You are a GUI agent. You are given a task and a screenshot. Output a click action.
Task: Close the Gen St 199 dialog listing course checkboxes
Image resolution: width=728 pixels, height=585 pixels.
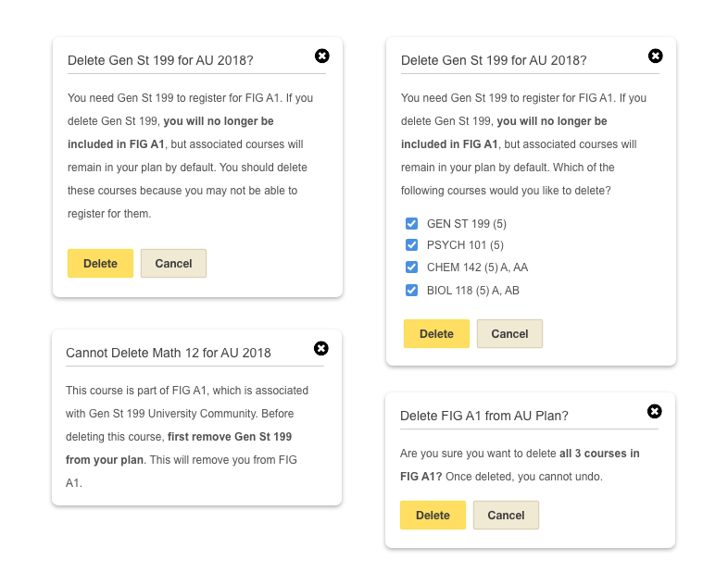tap(655, 56)
